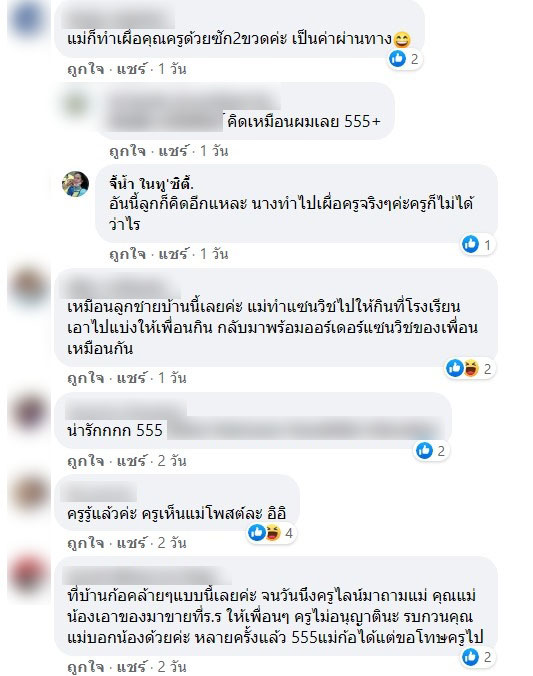Click like reaction on last comment
This screenshot has height=676, width=533.
470,657
